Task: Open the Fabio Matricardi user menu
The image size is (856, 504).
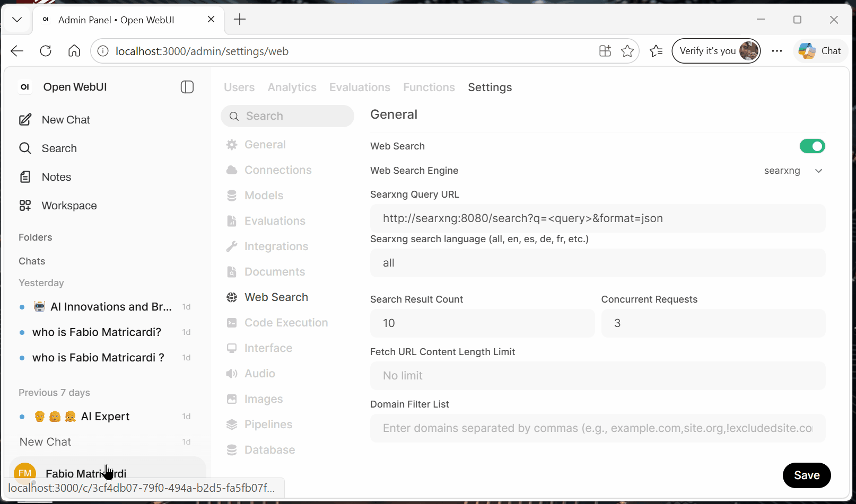Action: click(107, 472)
